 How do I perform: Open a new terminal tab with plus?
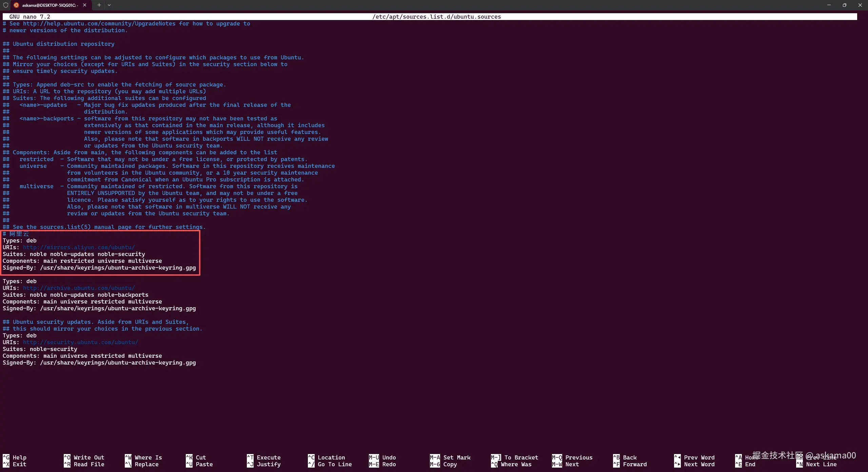[99, 5]
